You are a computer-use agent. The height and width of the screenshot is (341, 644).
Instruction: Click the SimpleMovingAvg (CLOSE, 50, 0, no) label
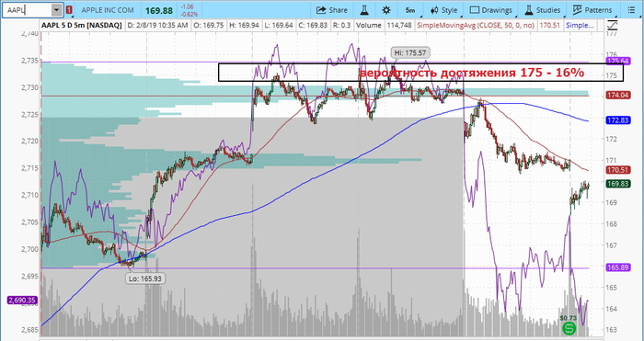click(476, 26)
